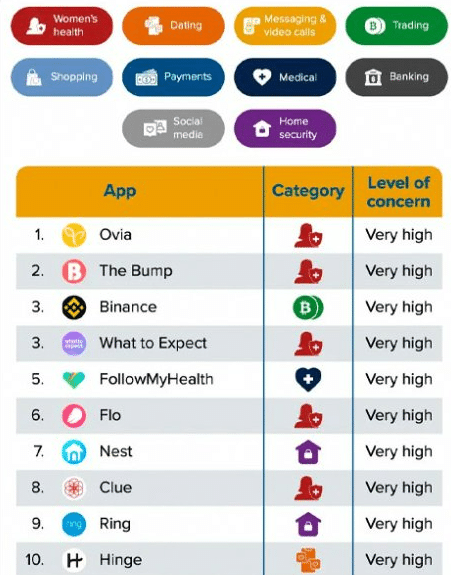Click FollowMyHealth's medical heart category icon
This screenshot has height=575, width=451.
(308, 380)
